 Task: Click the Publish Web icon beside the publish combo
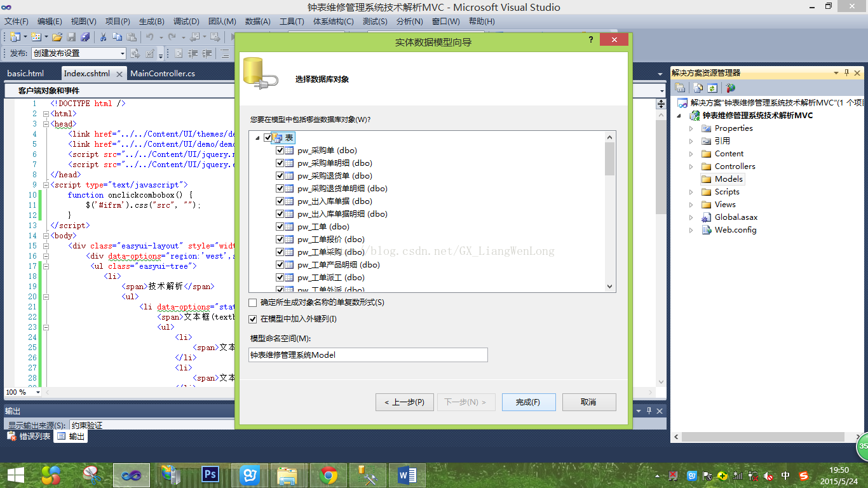pyautogui.click(x=135, y=53)
